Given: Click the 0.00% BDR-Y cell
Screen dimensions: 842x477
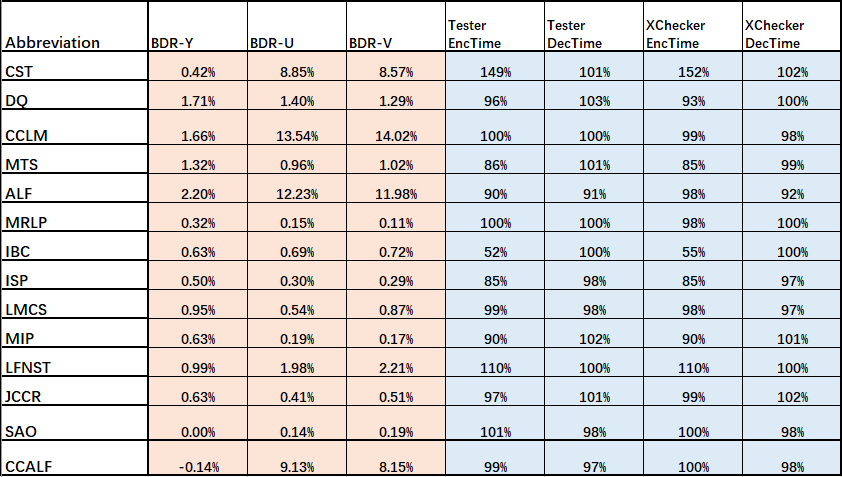Looking at the screenshot, I should pos(198,423).
